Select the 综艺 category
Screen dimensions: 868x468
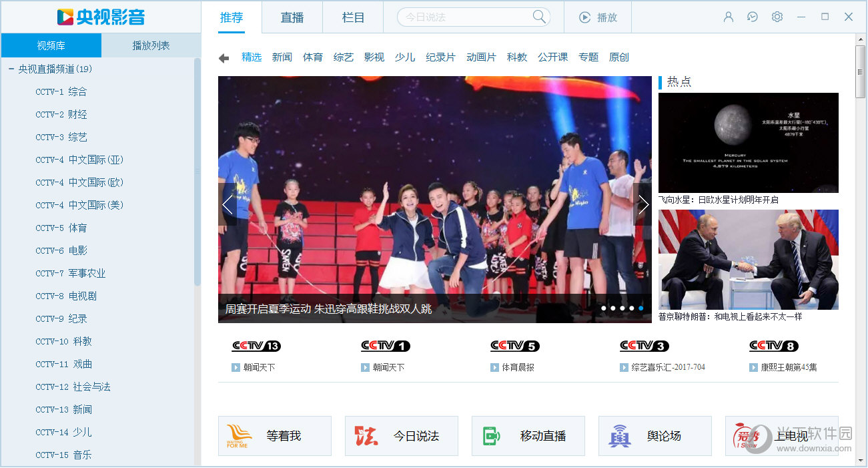tap(344, 57)
